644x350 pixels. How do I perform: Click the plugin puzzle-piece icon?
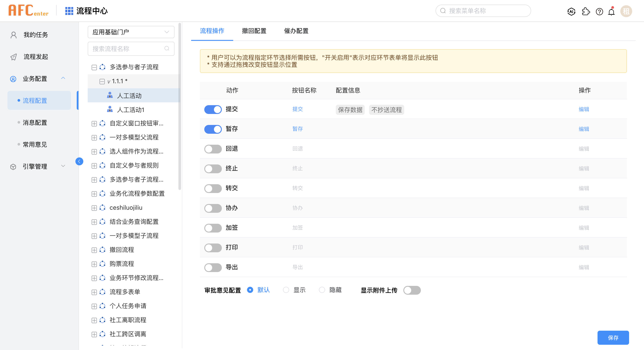[585, 11]
